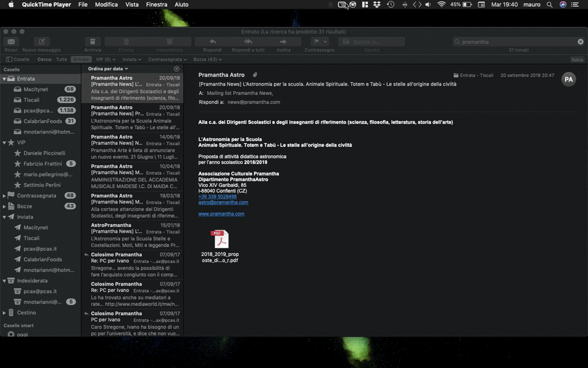Open Contrassegnata favorites dropdown
Image resolution: width=588 pixels, height=368 pixels.
[x=167, y=59]
